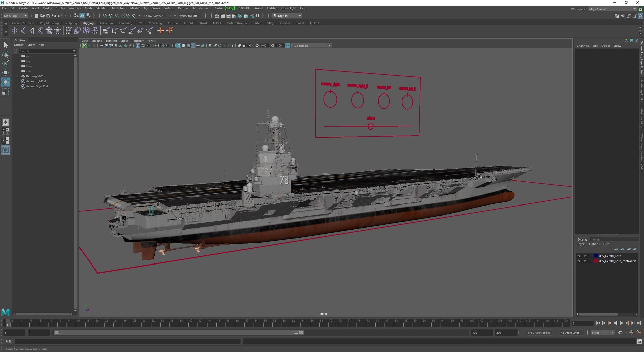Switch to the Anim layer tab
The width and height of the screenshot is (644, 352).
pyautogui.click(x=596, y=240)
